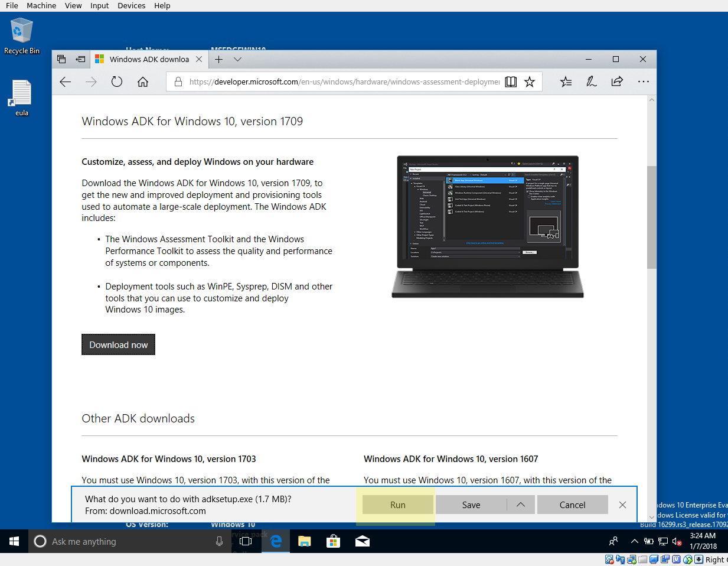Save adksetup.exe download
The width and height of the screenshot is (728, 566).
tap(471, 505)
